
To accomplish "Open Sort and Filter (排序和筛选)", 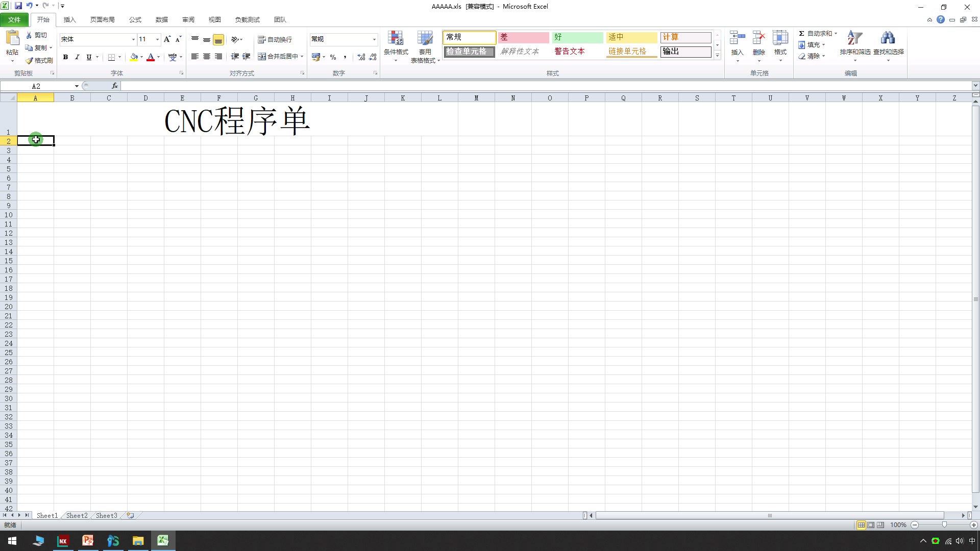I will [855, 46].
